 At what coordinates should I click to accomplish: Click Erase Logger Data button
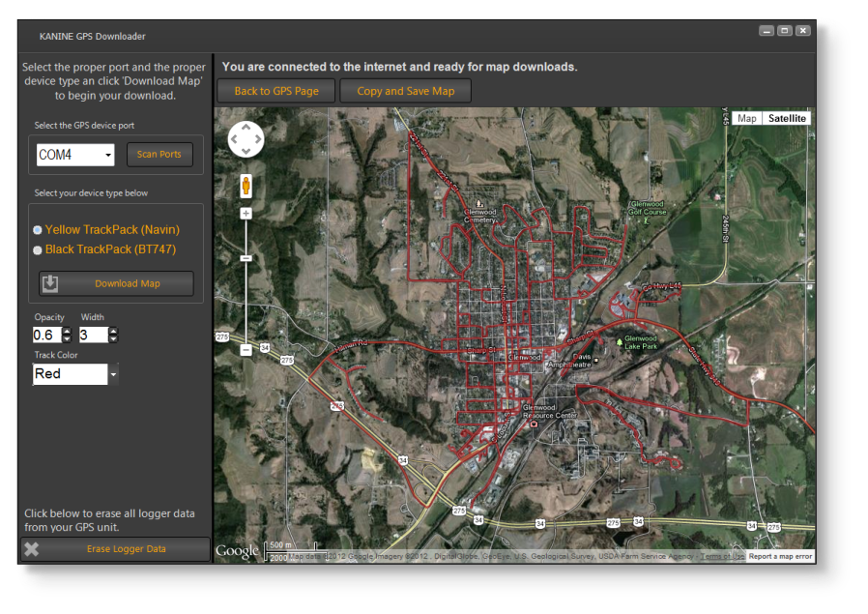[115, 549]
